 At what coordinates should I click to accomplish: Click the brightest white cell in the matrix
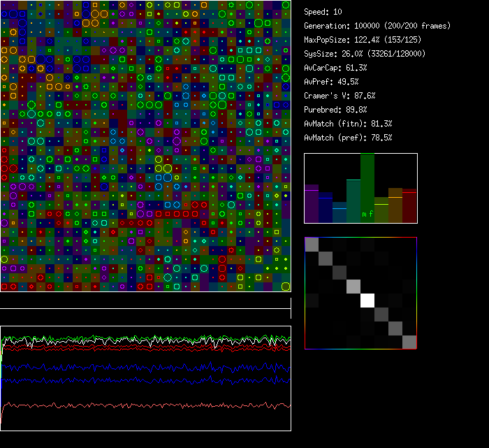coord(367,301)
